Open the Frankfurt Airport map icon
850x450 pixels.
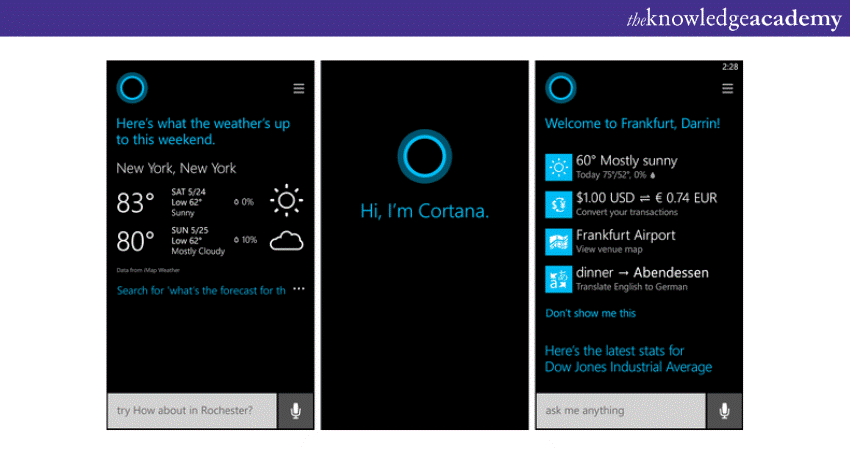point(557,241)
